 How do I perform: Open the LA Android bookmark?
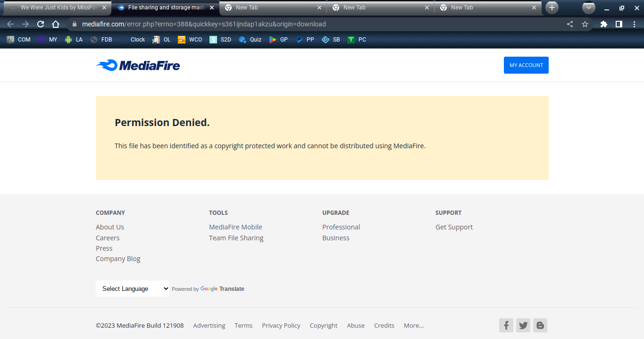(x=74, y=40)
